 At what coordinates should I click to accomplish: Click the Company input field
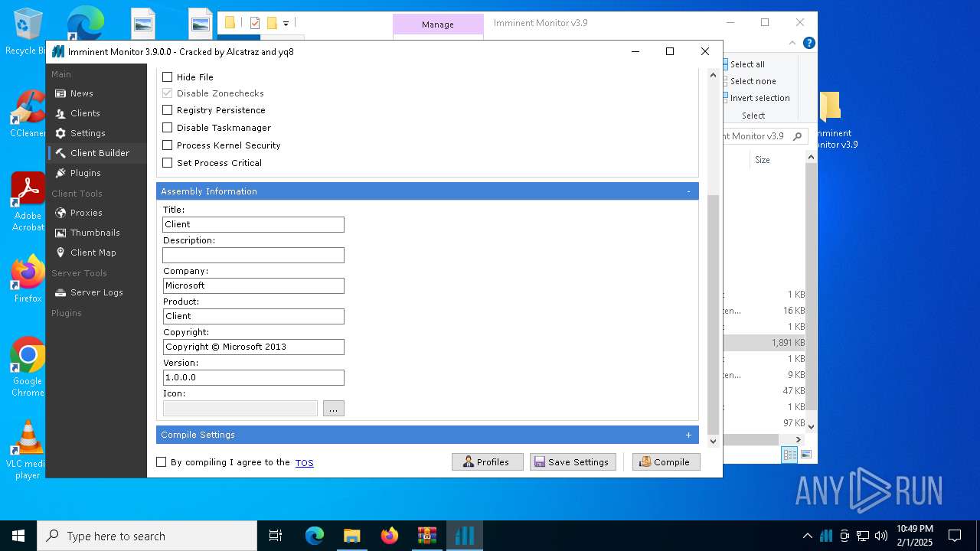253,285
